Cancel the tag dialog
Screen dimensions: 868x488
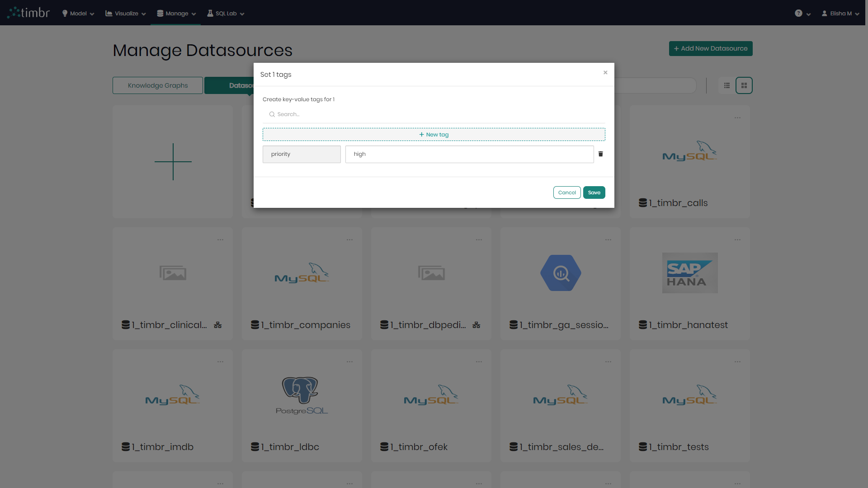point(567,192)
